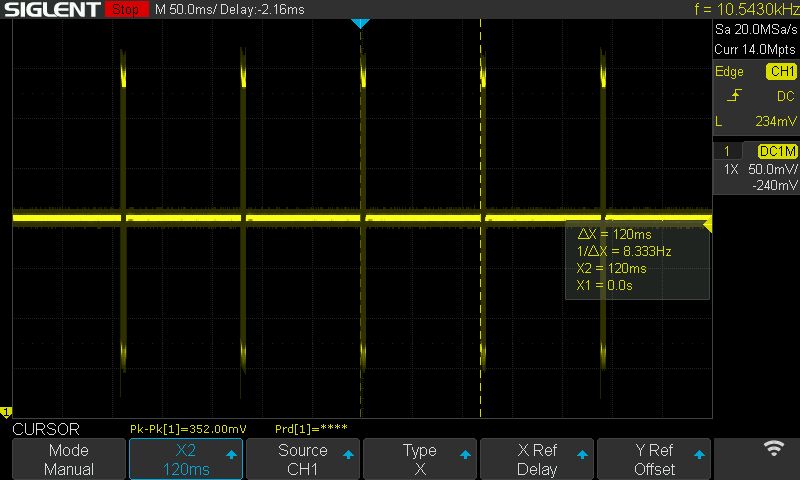Click the trigger DC coupling label
This screenshot has height=480, width=800.
click(x=786, y=96)
